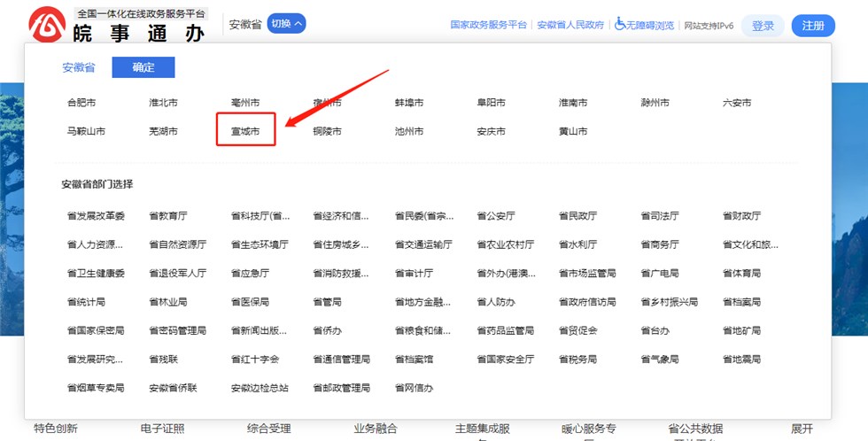
Task: Choose department 省发展改革委
Action: click(96, 216)
